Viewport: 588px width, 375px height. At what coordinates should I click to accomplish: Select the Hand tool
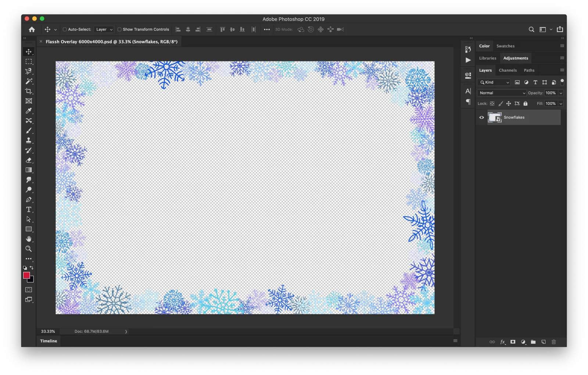click(29, 239)
